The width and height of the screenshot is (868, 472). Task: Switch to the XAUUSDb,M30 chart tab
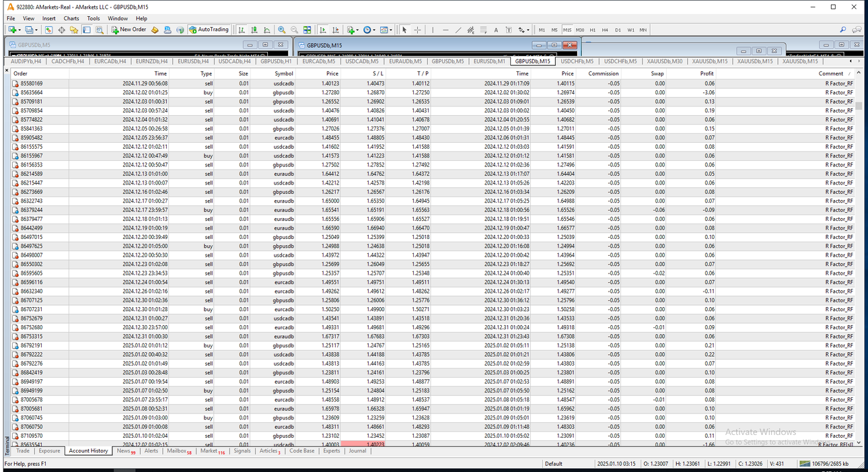pyautogui.click(x=664, y=61)
